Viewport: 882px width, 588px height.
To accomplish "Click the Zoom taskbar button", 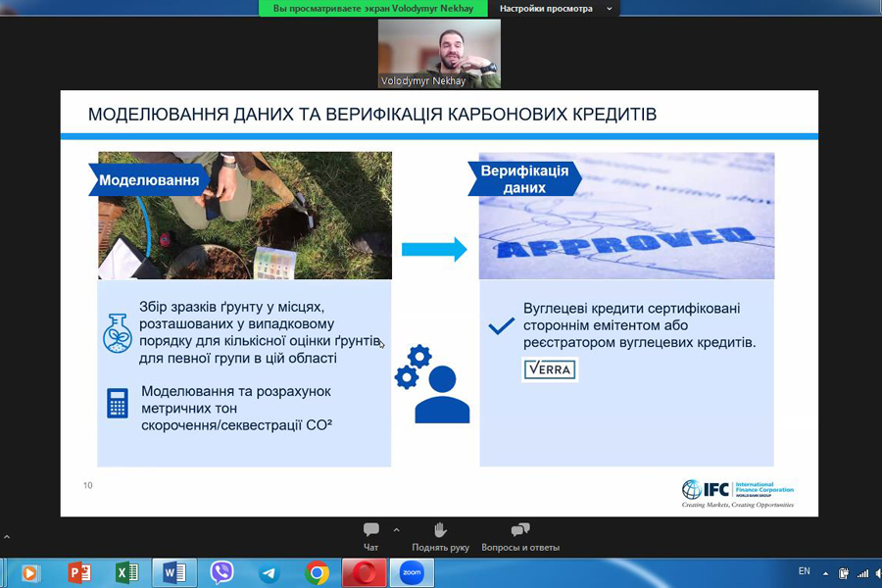I will 412,572.
